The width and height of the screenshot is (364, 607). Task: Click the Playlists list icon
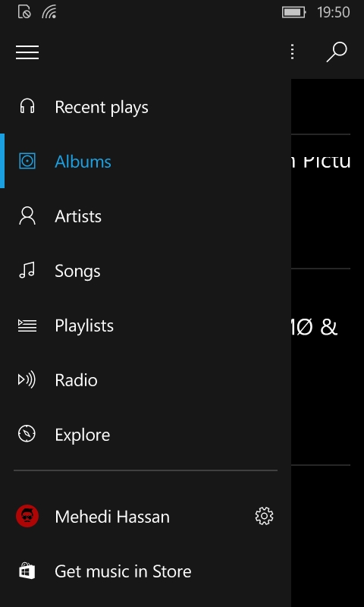(27, 326)
